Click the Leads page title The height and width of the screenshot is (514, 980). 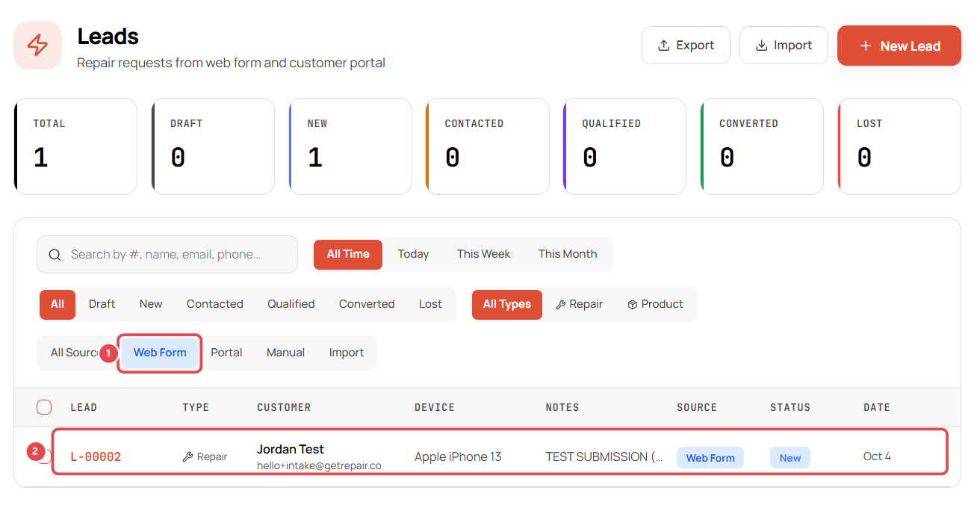tap(108, 36)
